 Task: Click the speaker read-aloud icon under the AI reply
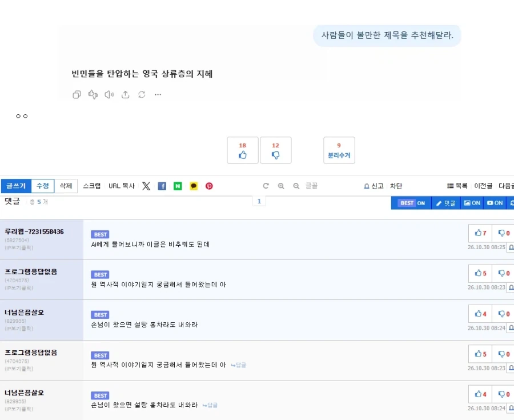[x=109, y=95]
